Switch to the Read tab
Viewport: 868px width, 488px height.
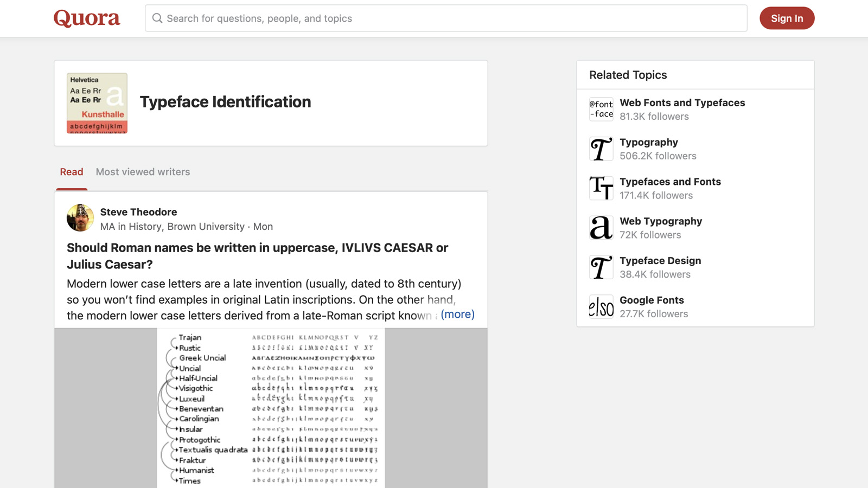point(72,172)
